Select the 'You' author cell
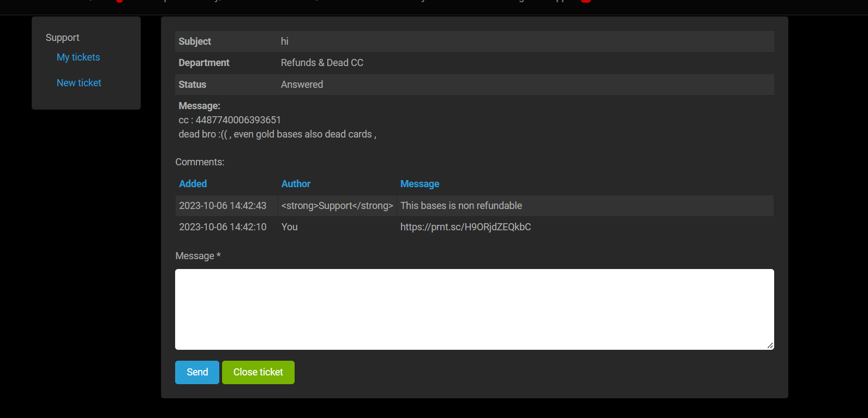The width and height of the screenshot is (868, 418). [290, 227]
